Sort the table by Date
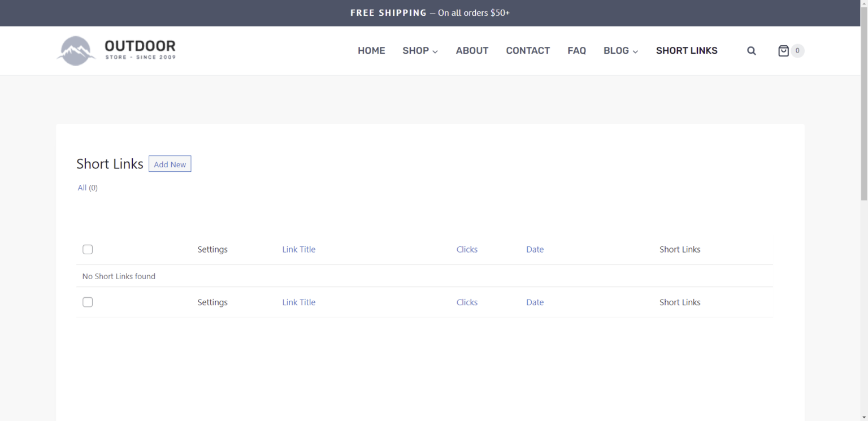The height and width of the screenshot is (421, 868). [535, 249]
